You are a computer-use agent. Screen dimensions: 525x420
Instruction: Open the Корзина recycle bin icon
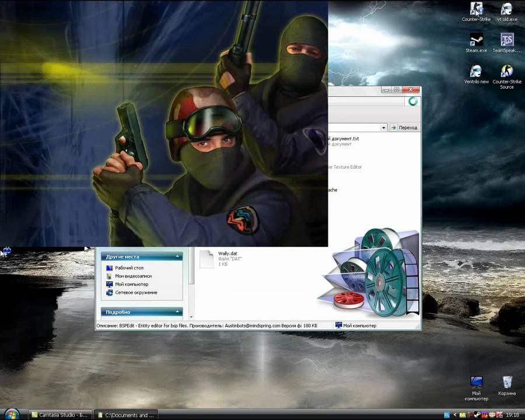point(507,386)
